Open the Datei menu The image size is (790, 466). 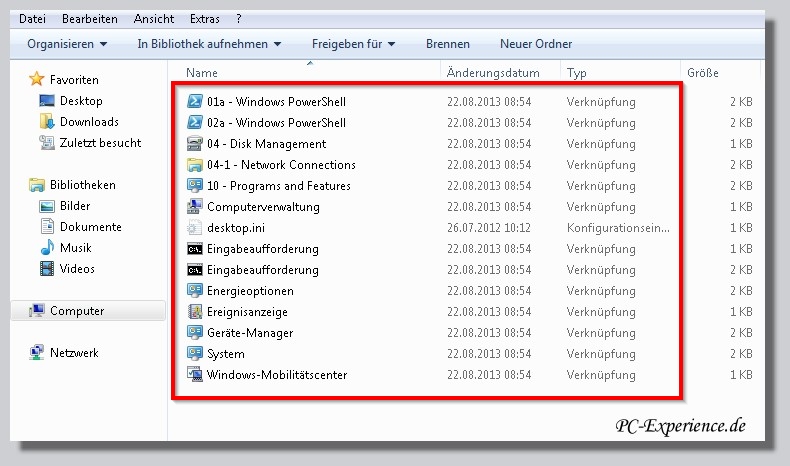pos(32,19)
